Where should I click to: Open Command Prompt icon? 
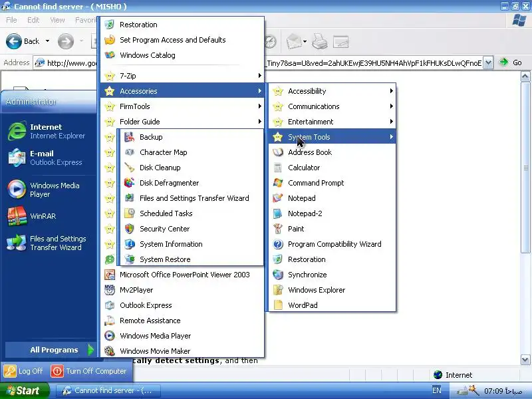[x=278, y=183]
